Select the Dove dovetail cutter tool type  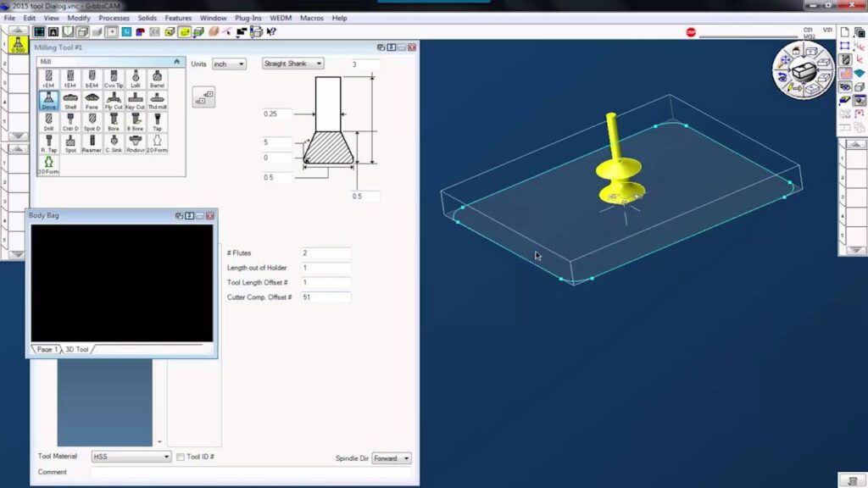pyautogui.click(x=48, y=101)
